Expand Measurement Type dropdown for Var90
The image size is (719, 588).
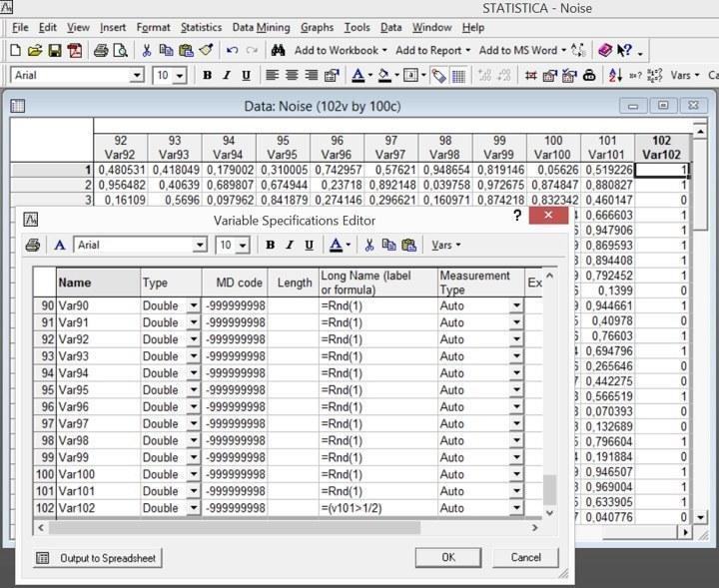[517, 305]
